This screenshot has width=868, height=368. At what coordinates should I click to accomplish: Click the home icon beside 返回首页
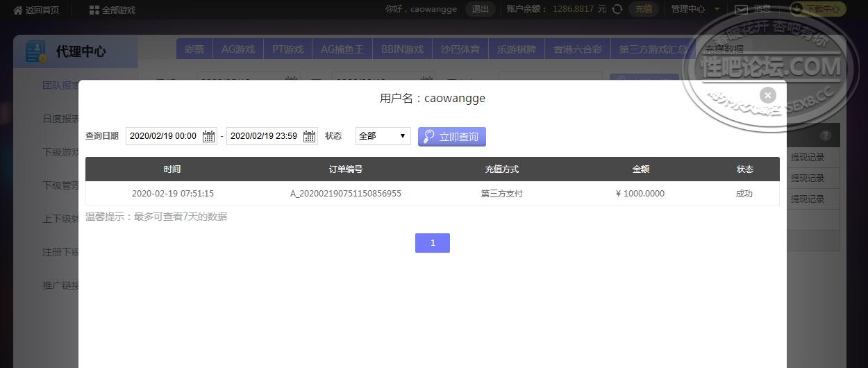coord(18,10)
